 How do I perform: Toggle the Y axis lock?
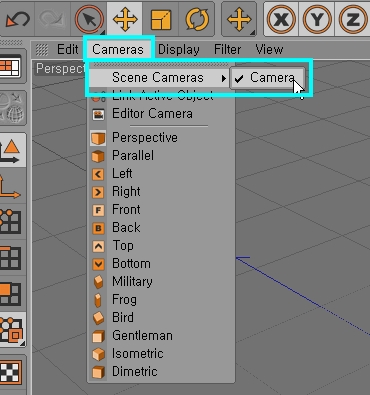[317, 19]
